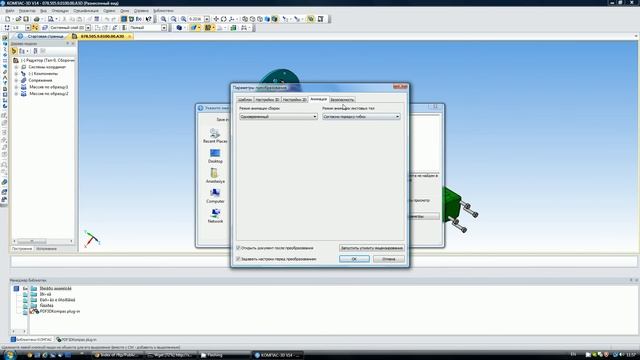This screenshot has width=640, height=360.
Task: Click the Print toolbar icon
Action: tap(37, 19)
